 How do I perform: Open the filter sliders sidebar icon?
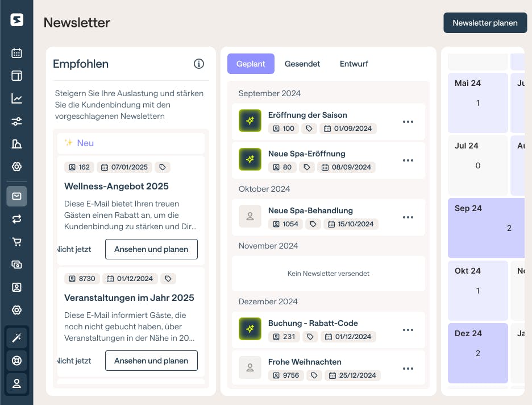(16, 121)
